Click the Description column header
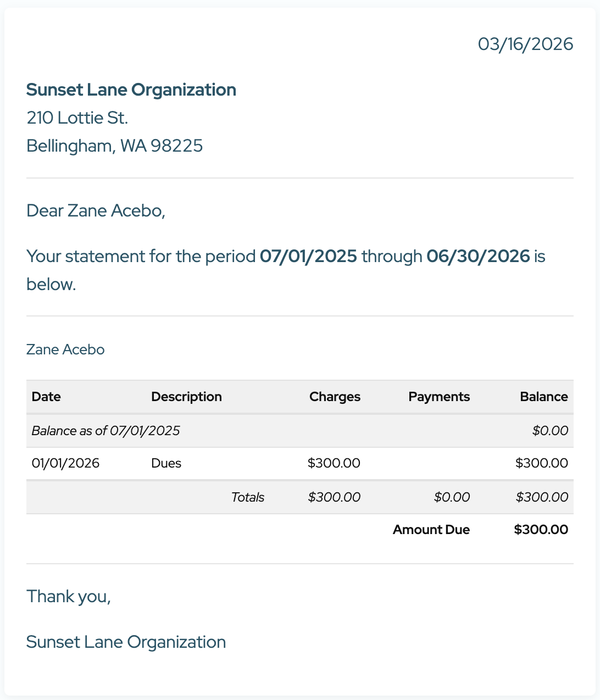Image resolution: width=600 pixels, height=700 pixels. 186,397
